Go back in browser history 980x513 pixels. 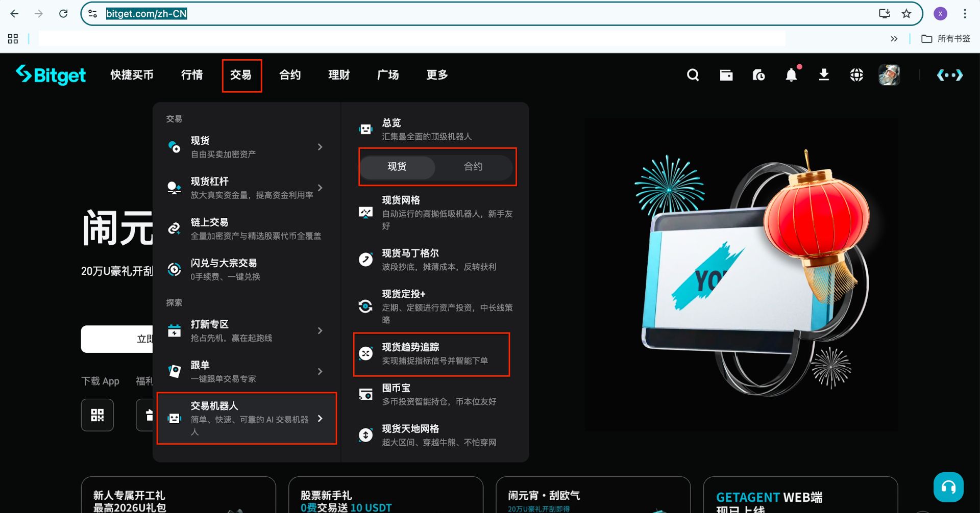pos(14,14)
